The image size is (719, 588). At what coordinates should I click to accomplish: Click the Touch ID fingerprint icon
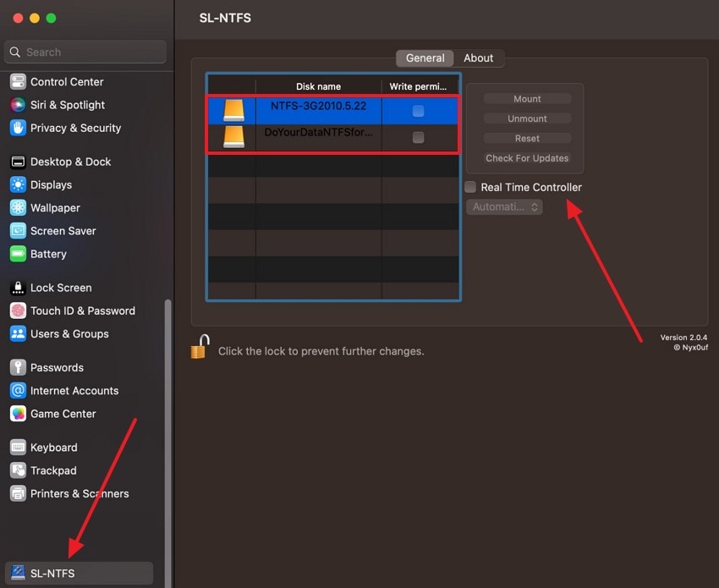click(x=18, y=310)
